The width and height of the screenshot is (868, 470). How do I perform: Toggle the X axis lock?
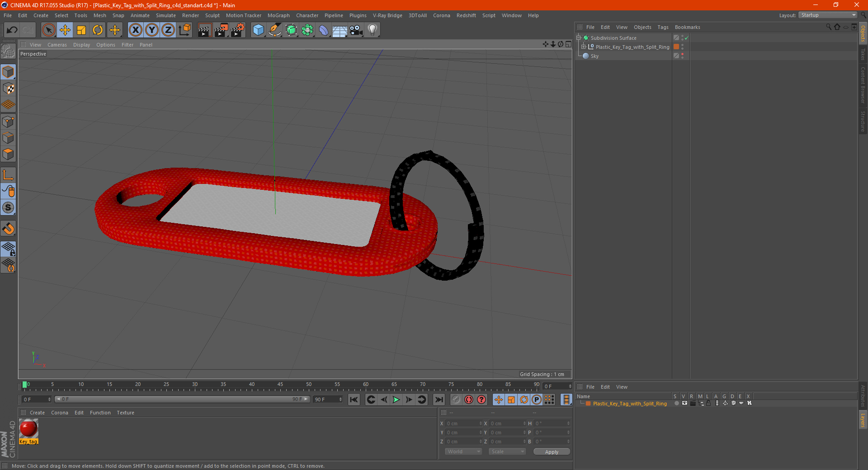coord(135,30)
